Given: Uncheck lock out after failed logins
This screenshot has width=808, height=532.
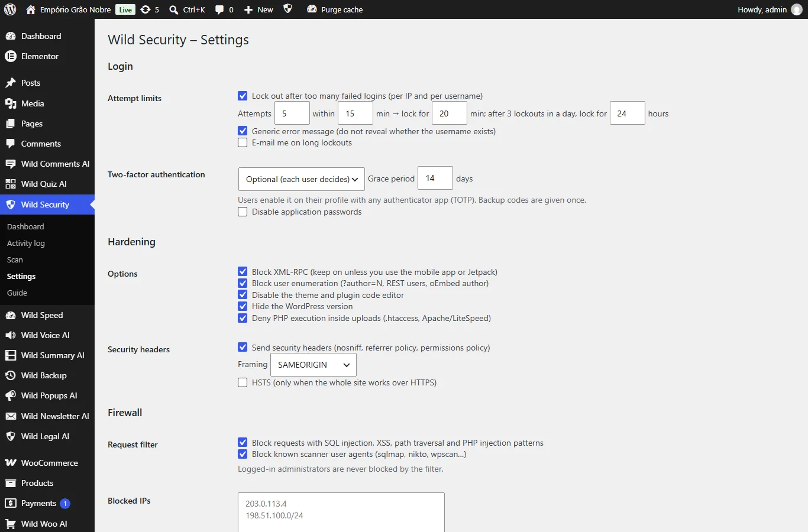Looking at the screenshot, I should click(x=243, y=96).
